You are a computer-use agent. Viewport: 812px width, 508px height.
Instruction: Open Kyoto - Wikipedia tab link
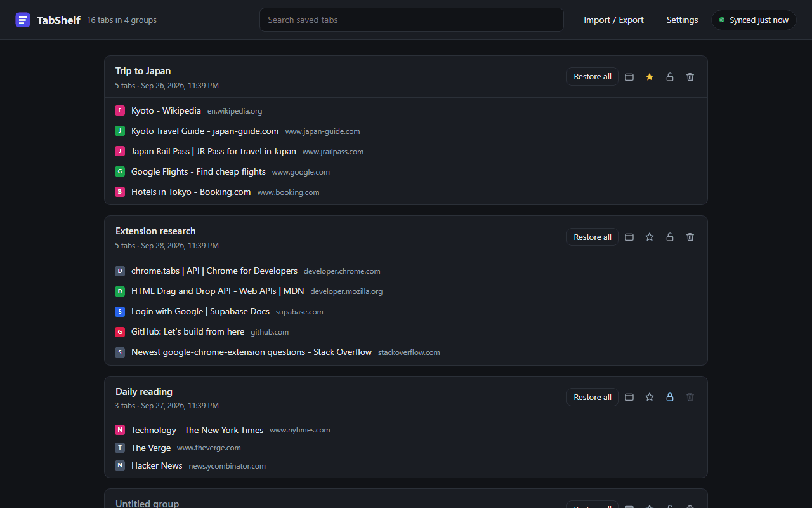166,110
